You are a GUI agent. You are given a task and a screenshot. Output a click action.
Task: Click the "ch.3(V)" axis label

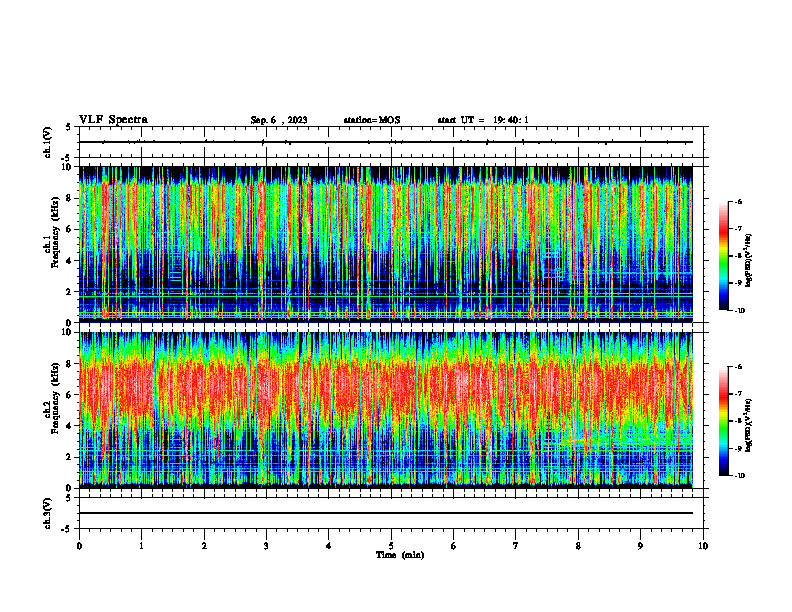[x=48, y=513]
